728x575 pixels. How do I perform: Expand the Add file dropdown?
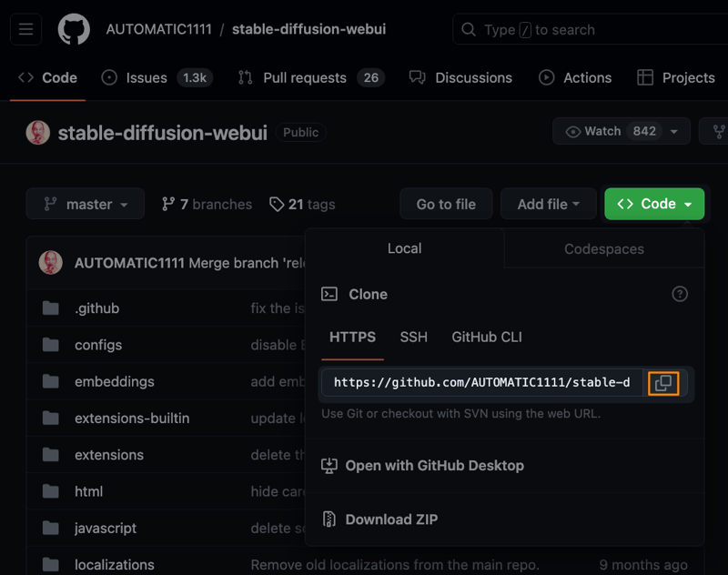coord(549,204)
